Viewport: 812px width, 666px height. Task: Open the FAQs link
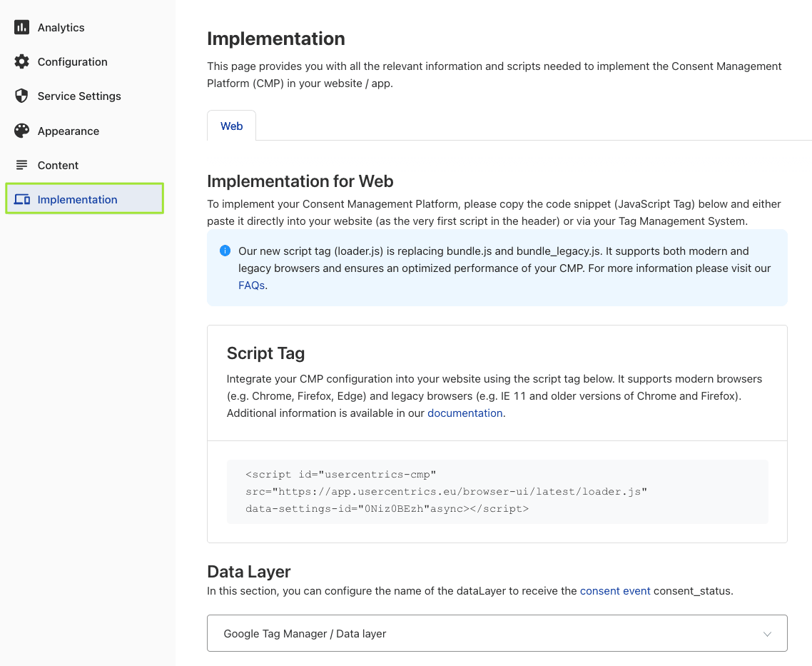(x=252, y=286)
